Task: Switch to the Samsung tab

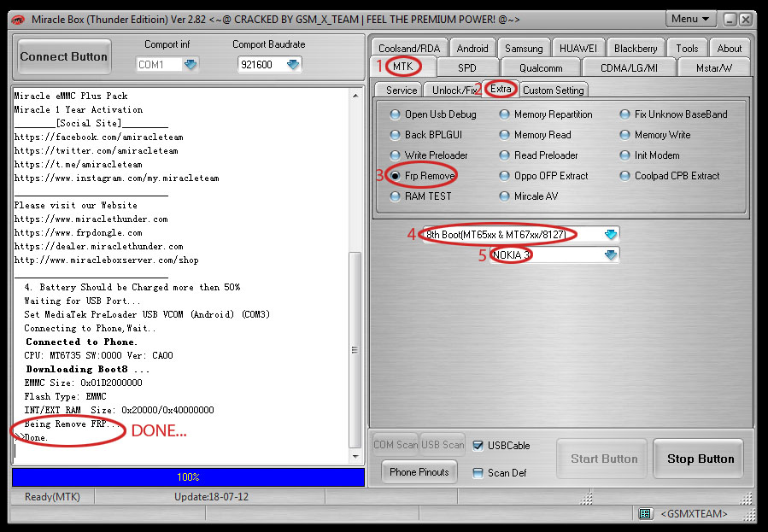Action: coord(524,49)
